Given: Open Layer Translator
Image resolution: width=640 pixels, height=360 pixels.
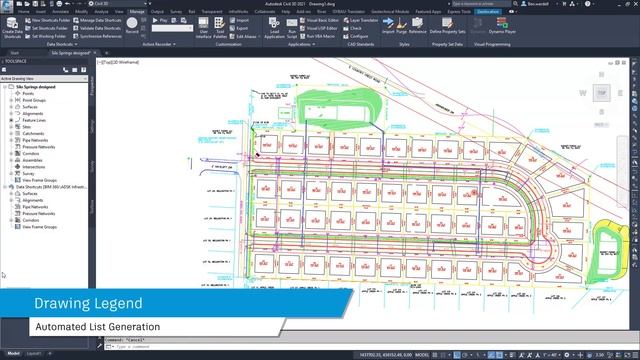Looking at the screenshot, I should pos(361,20).
